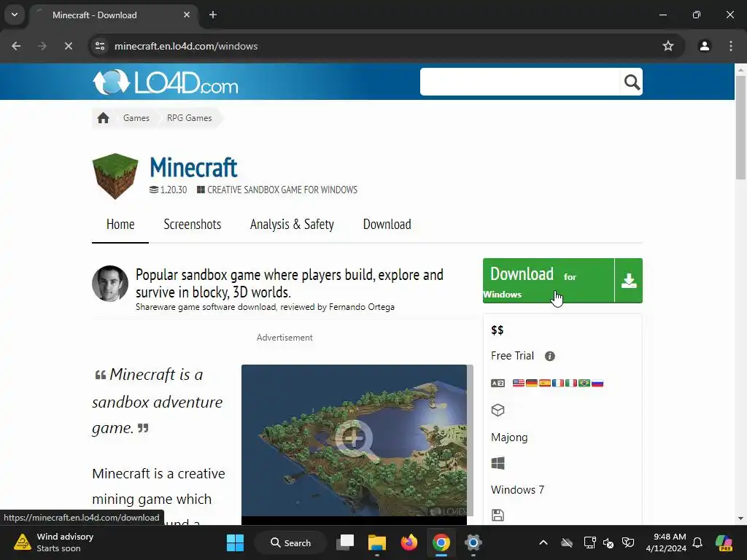Click the address bar URL

(186, 46)
